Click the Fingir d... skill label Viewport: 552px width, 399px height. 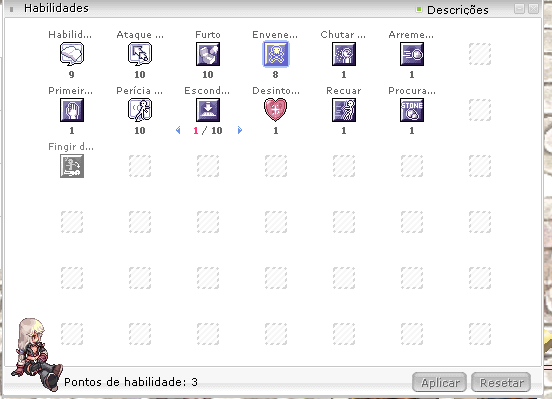click(71, 146)
